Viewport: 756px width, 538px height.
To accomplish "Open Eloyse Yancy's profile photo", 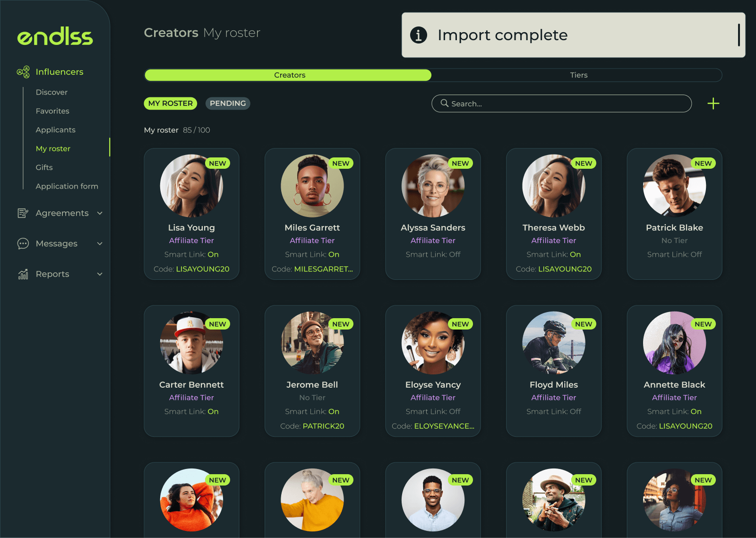I will [433, 343].
